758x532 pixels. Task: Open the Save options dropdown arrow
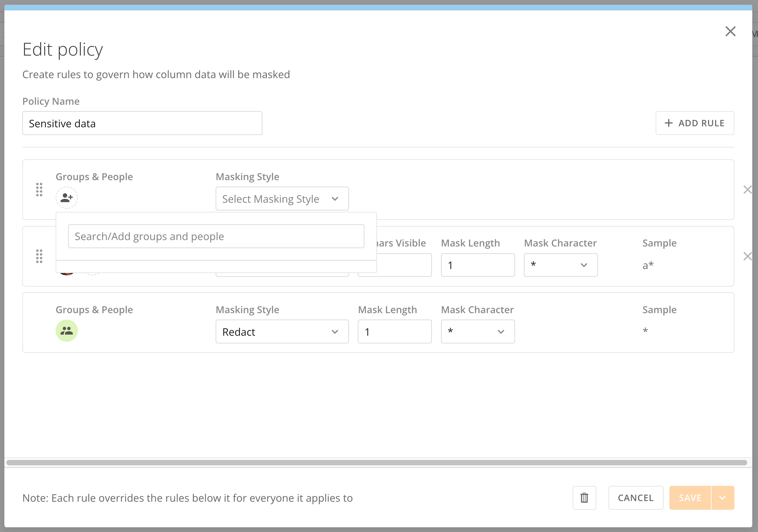tap(722, 498)
